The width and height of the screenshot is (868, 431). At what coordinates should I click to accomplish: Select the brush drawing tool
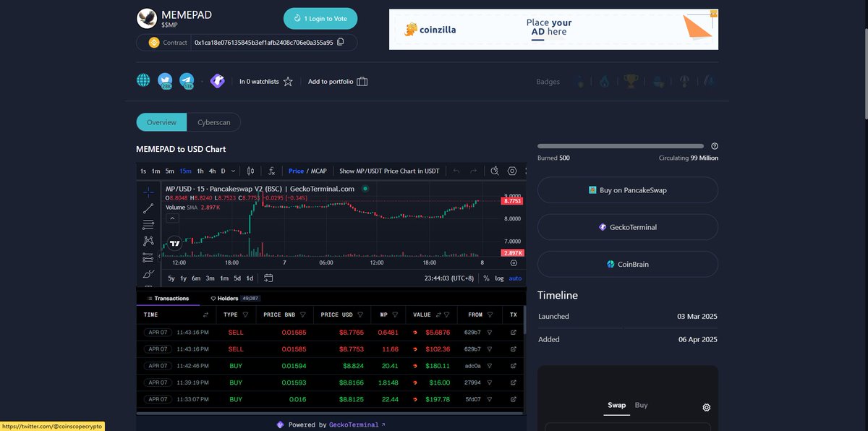[148, 275]
